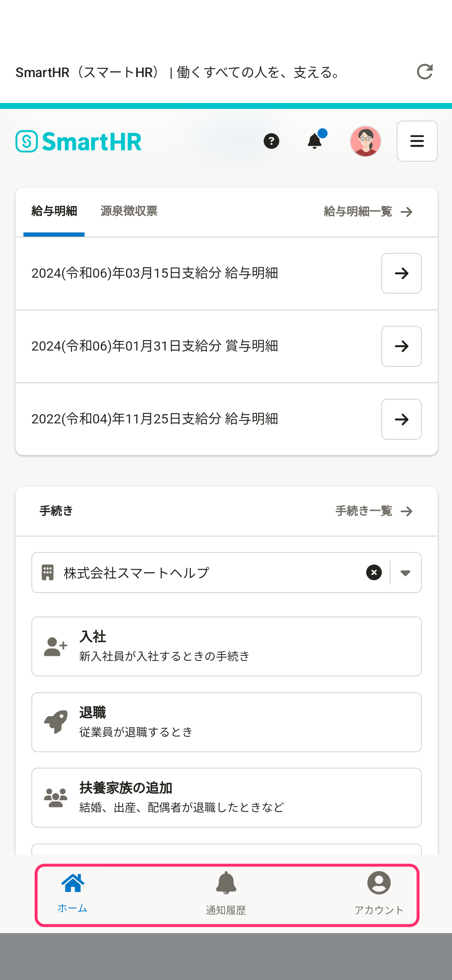
Task: Go to 手続き一覧 link
Action: tap(374, 511)
